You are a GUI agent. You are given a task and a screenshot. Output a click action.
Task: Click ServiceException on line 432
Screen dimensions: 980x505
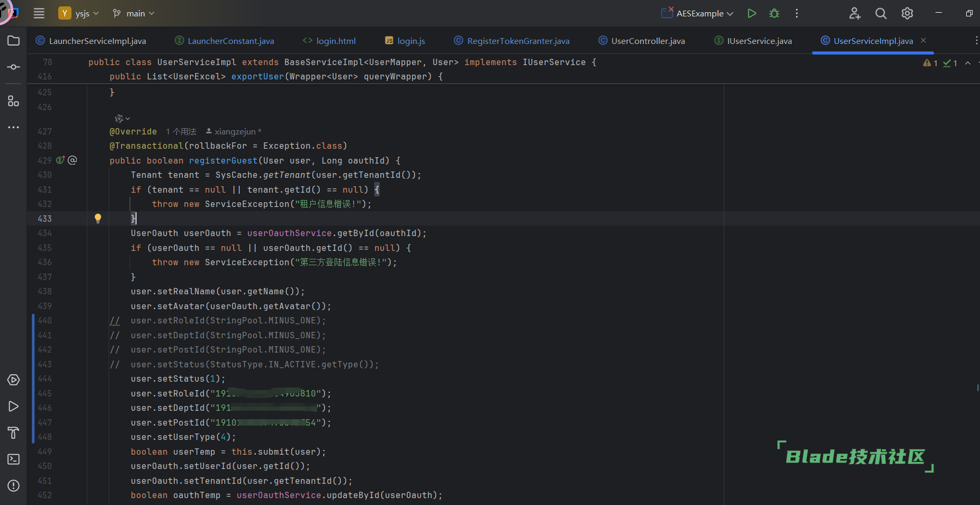(247, 204)
